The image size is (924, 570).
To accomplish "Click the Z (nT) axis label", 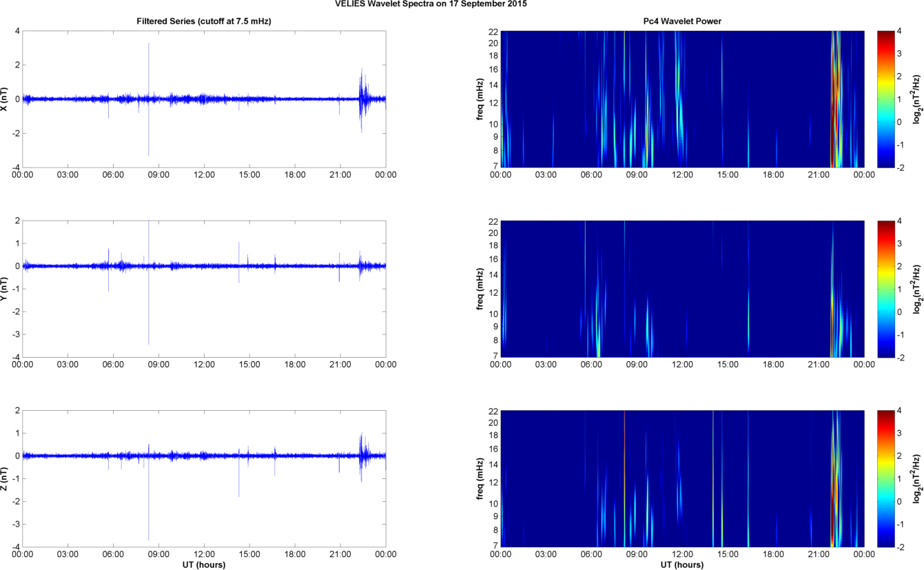I will tap(6, 478).
